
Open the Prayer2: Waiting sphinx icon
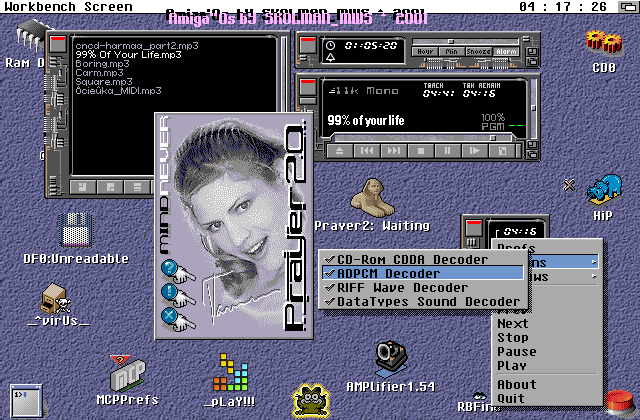[372, 199]
